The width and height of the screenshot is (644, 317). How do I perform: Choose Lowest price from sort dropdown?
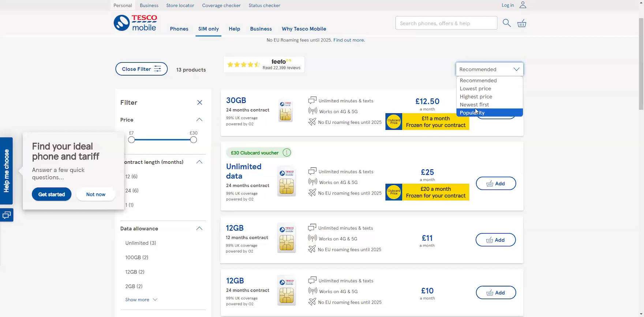[475, 89]
